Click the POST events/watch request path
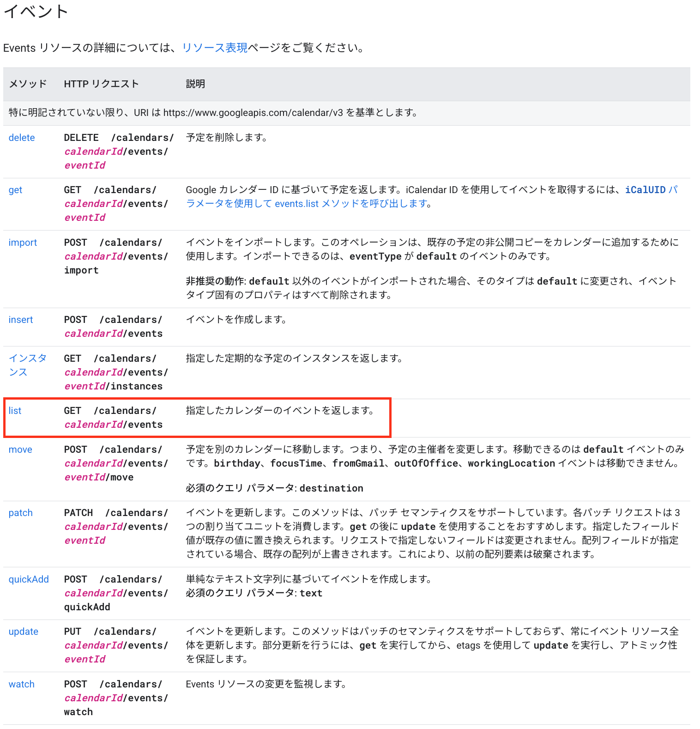 115,698
